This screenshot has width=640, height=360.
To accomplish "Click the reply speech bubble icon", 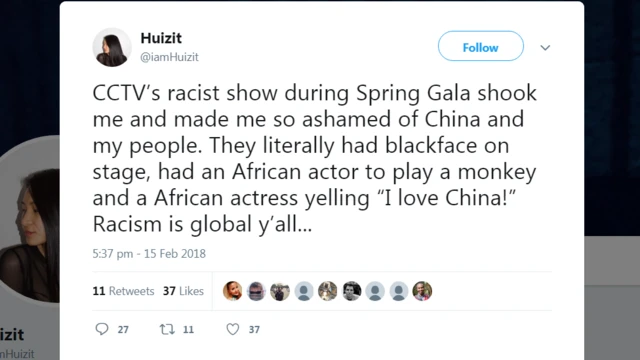I will click(102, 329).
